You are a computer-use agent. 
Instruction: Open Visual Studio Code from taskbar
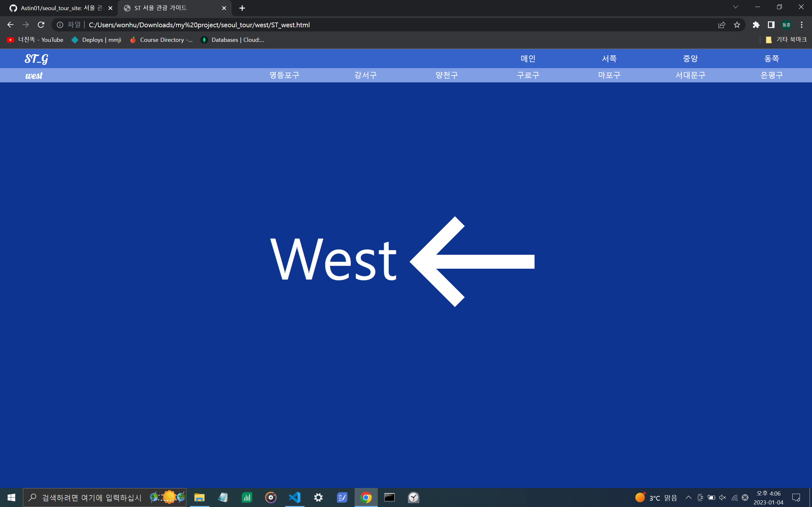coord(295,497)
